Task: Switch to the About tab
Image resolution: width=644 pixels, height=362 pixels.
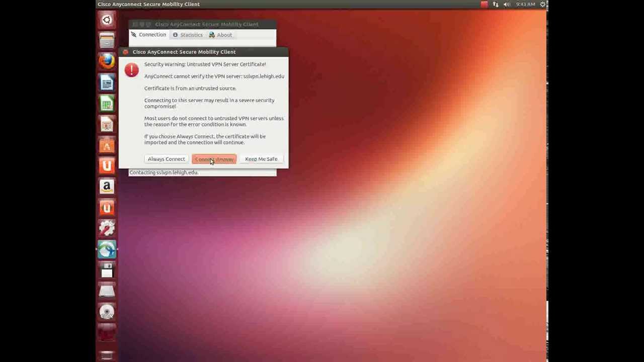Action: coord(221,35)
